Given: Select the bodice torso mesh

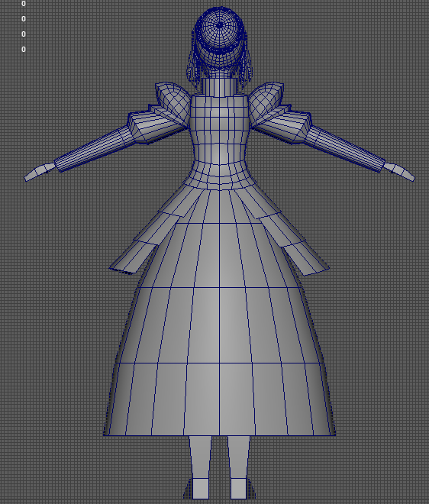Looking at the screenshot, I should (x=220, y=128).
